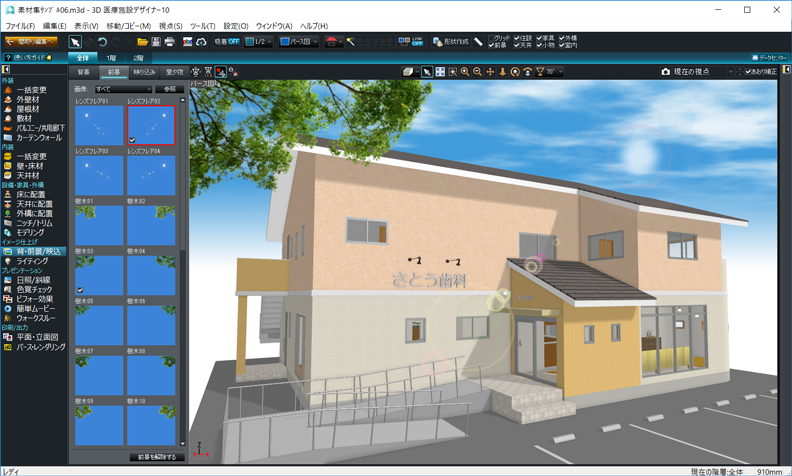Switch to the 2階 floor tab
Viewport: 792px width, 476px height.
pyautogui.click(x=138, y=58)
